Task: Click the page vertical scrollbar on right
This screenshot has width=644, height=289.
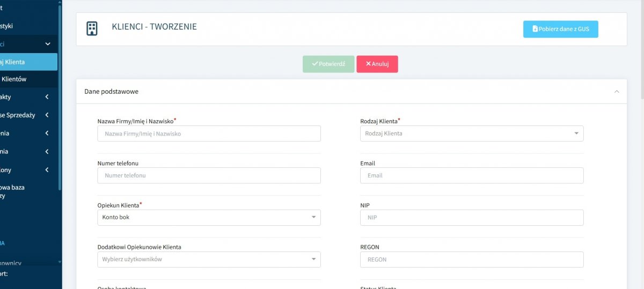Action: tap(642, 51)
